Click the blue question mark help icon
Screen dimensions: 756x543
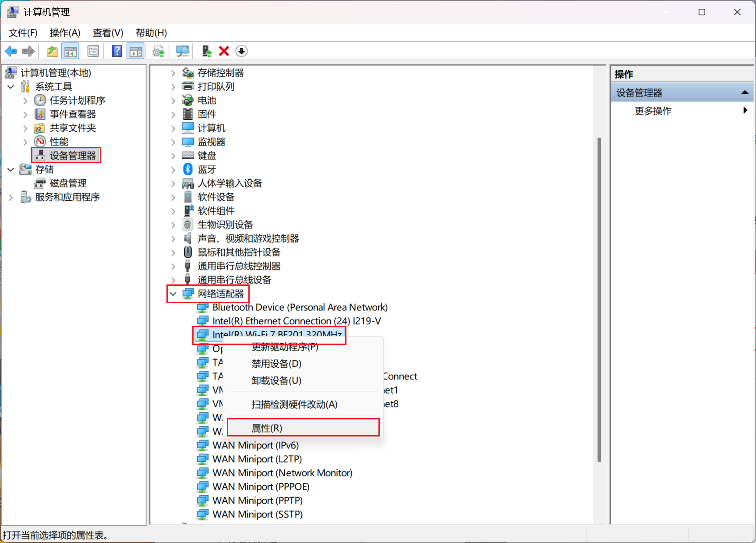pyautogui.click(x=117, y=51)
